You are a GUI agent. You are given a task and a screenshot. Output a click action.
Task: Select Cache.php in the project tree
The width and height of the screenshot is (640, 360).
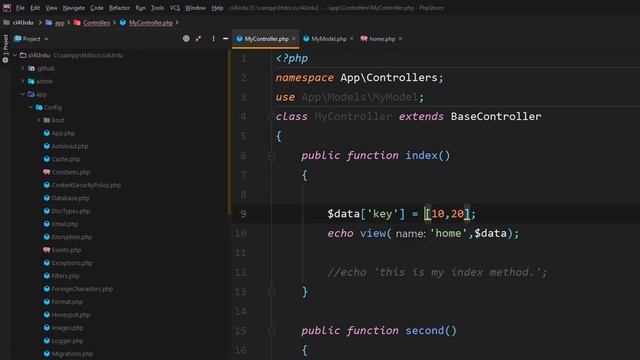(x=66, y=159)
